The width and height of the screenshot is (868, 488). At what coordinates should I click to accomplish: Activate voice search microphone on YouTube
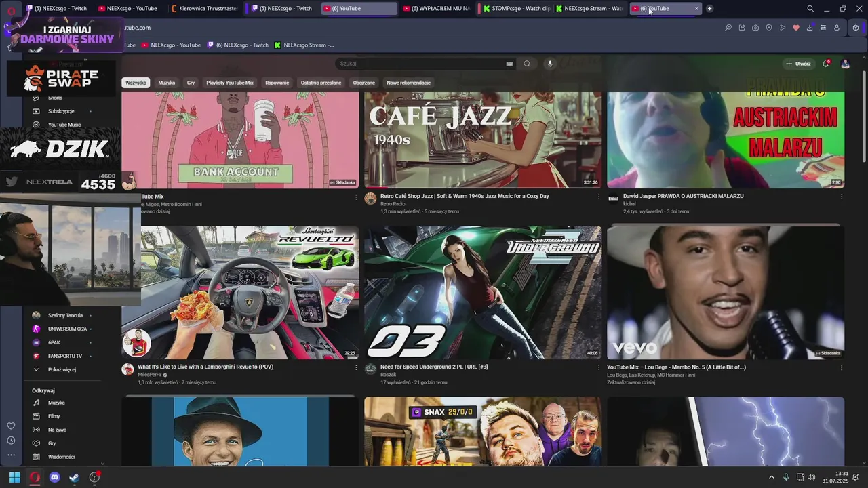(x=550, y=64)
